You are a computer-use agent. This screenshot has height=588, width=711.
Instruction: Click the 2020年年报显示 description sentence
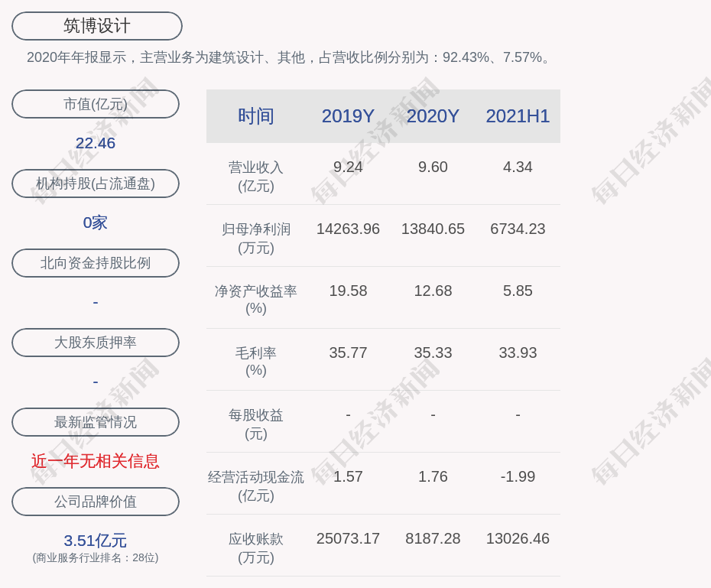[289, 57]
